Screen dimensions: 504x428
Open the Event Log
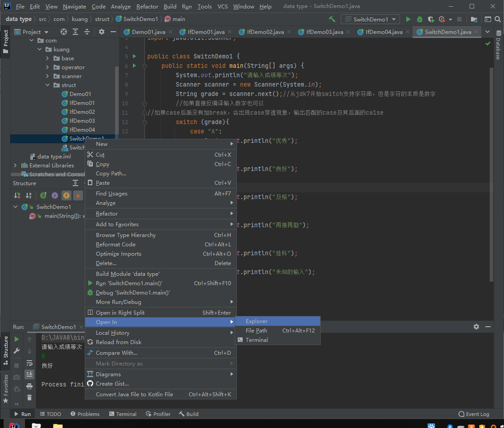tap(474, 414)
